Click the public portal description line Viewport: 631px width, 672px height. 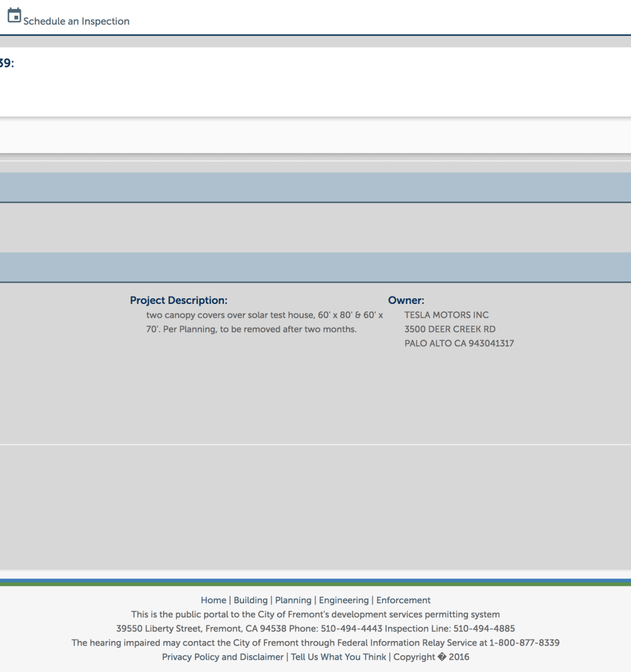[x=315, y=615]
